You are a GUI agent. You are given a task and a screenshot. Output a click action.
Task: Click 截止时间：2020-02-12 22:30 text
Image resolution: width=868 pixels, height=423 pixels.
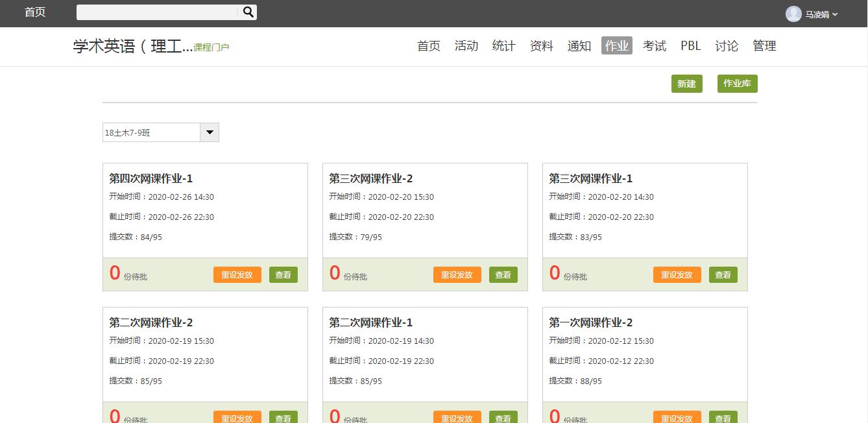point(601,361)
